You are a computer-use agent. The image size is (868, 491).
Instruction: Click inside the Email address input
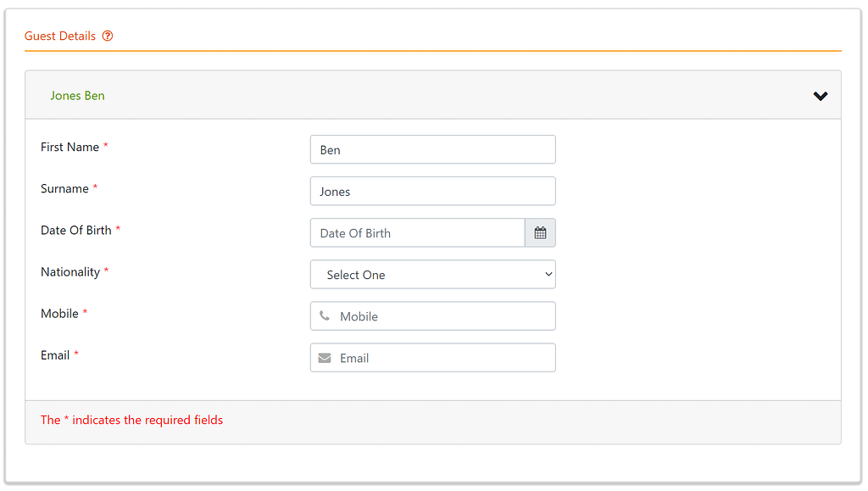tap(442, 358)
